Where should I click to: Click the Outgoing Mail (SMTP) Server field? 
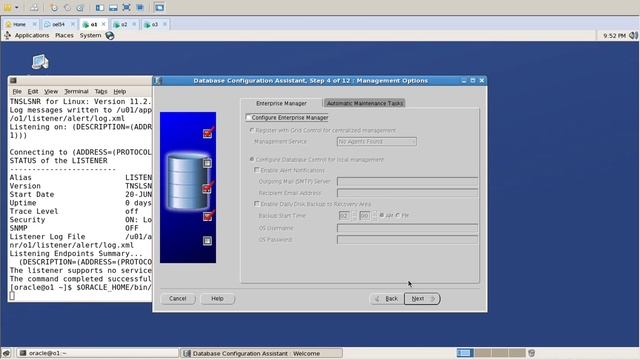click(x=407, y=181)
